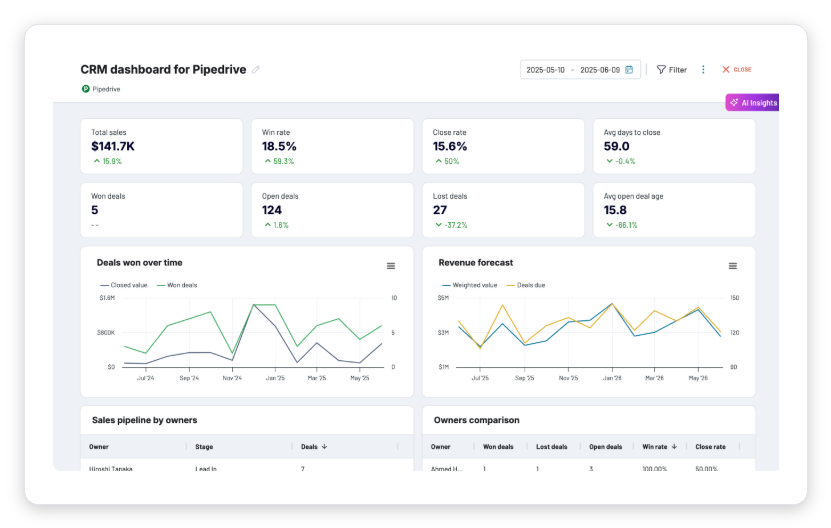Click the AI Insights sparkle icon

click(x=734, y=103)
